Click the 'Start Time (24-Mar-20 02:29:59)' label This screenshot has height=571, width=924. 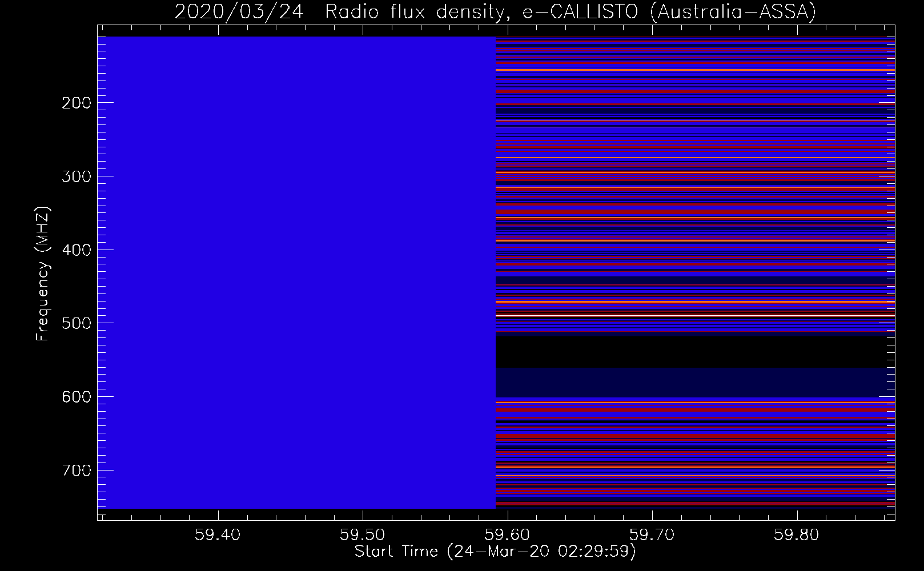click(495, 552)
